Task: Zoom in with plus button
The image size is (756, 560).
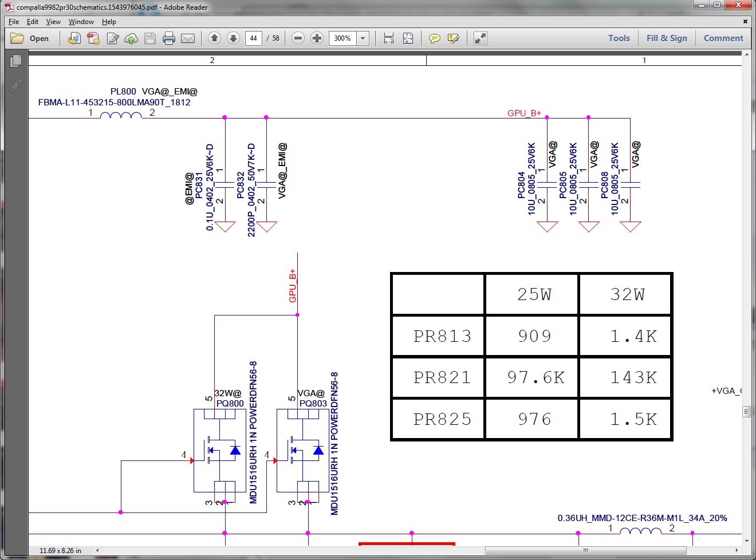Action: click(317, 38)
